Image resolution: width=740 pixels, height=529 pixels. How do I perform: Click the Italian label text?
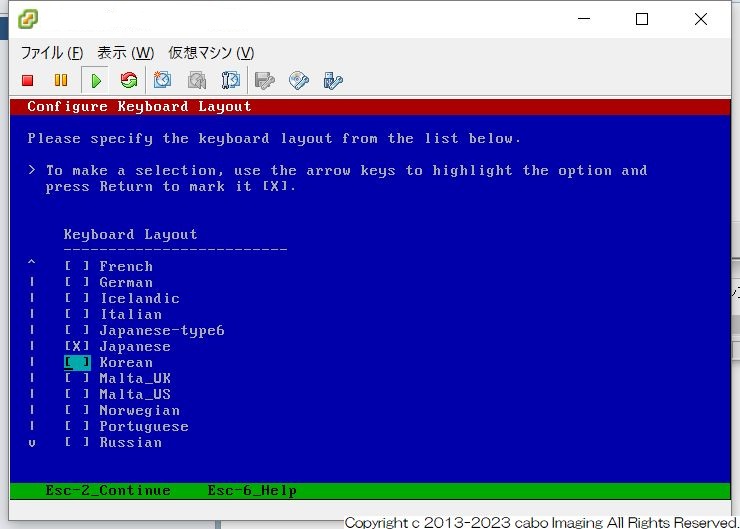[131, 315]
